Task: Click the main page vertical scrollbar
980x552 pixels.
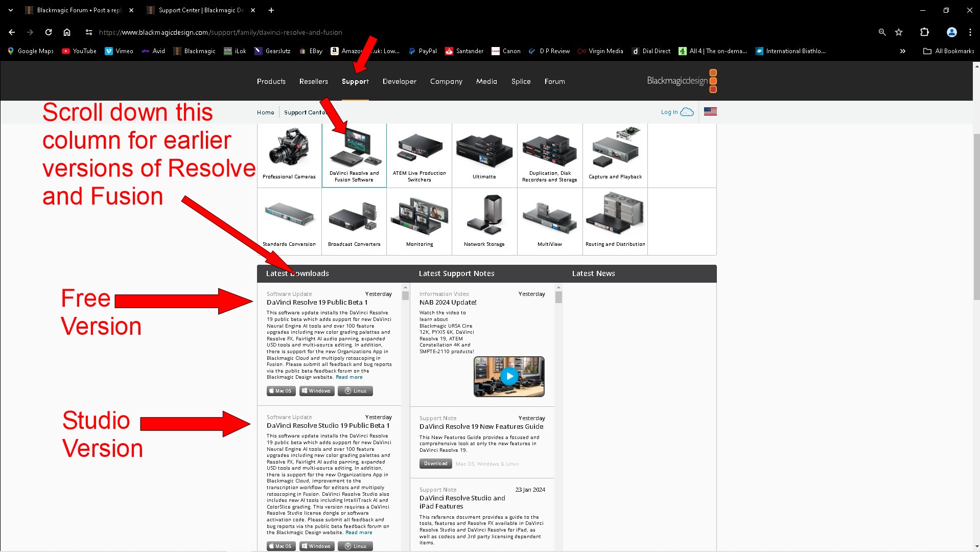Action: (976, 217)
